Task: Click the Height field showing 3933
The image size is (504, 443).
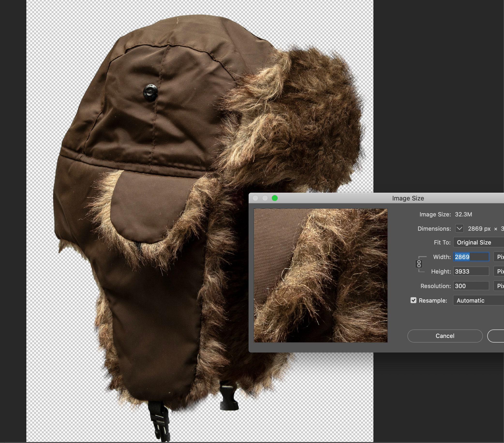Action: pyautogui.click(x=471, y=271)
